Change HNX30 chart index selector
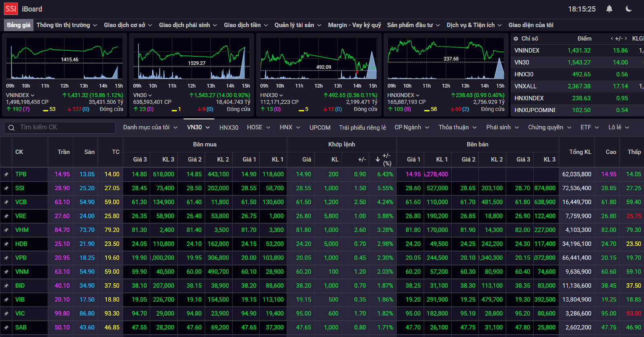644x337 pixels. coord(272,95)
